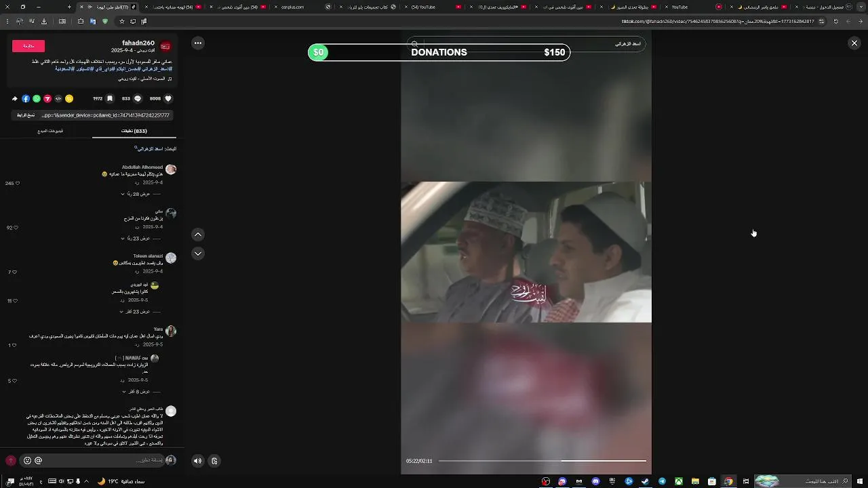Like the comment with 92 likes
This screenshot has width=868, height=488.
[17, 228]
